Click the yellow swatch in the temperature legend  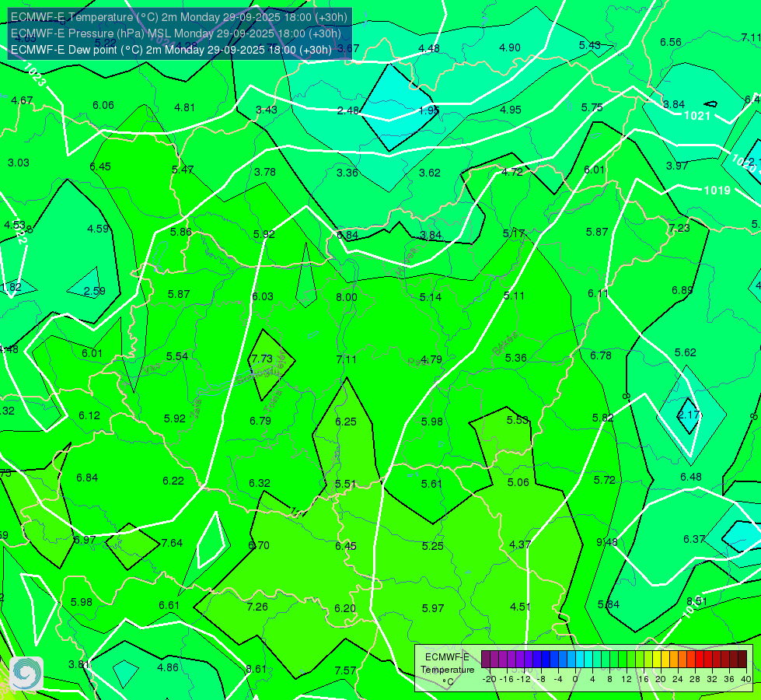point(657,660)
